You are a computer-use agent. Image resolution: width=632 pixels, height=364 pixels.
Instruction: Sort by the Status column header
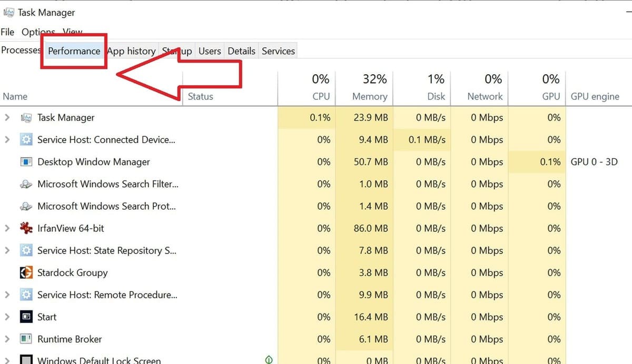pos(201,96)
